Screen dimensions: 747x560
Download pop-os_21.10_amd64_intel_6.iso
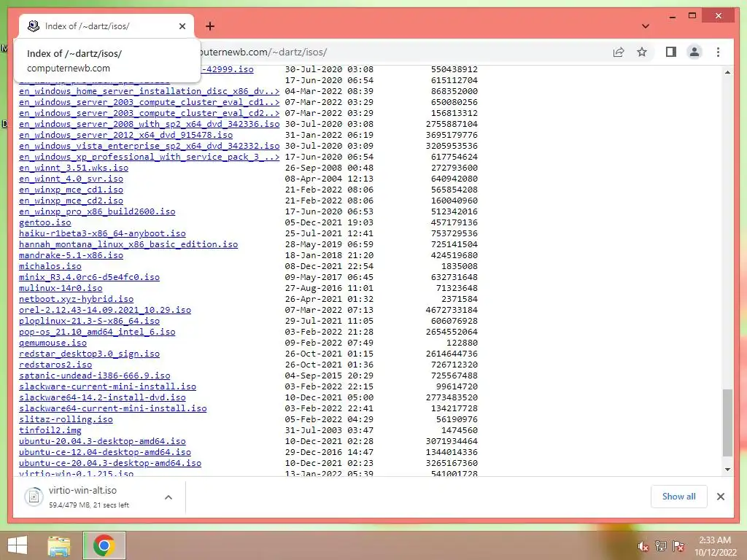coord(97,332)
